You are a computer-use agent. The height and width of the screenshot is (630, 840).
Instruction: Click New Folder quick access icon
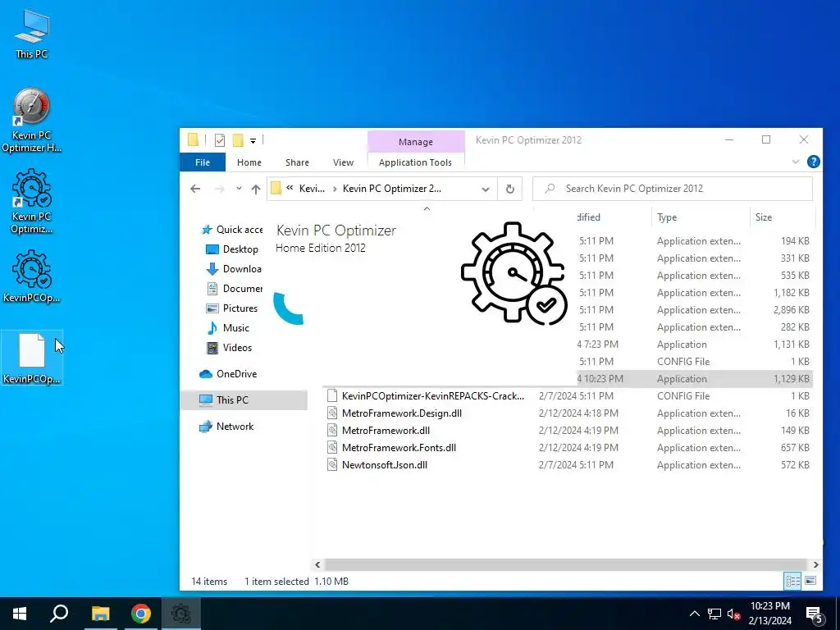pos(238,140)
